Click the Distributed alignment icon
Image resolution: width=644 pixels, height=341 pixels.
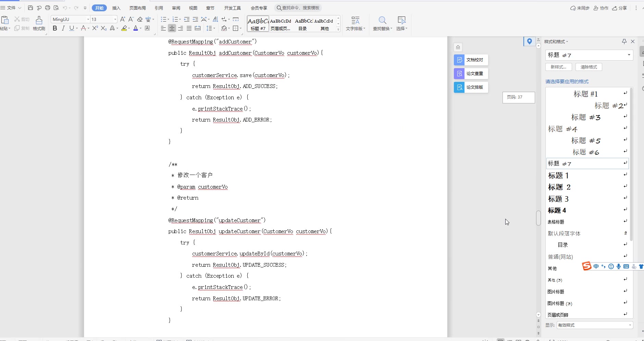tap(198, 28)
